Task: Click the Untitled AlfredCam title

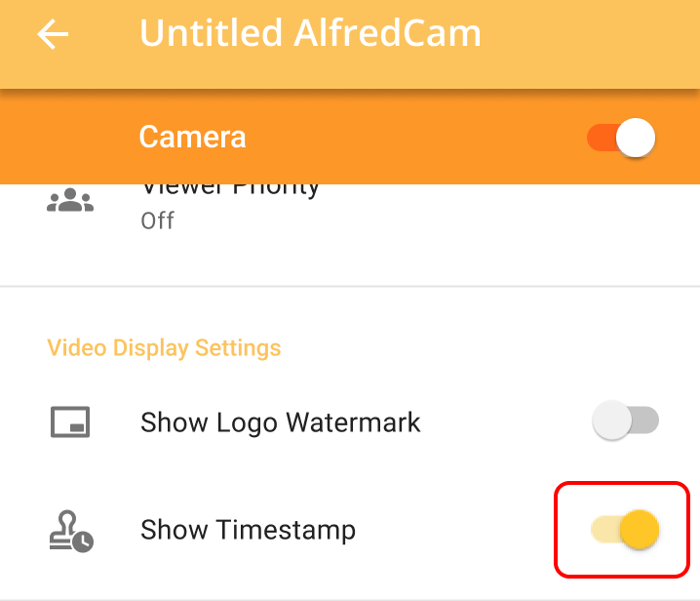Action: coord(310,34)
